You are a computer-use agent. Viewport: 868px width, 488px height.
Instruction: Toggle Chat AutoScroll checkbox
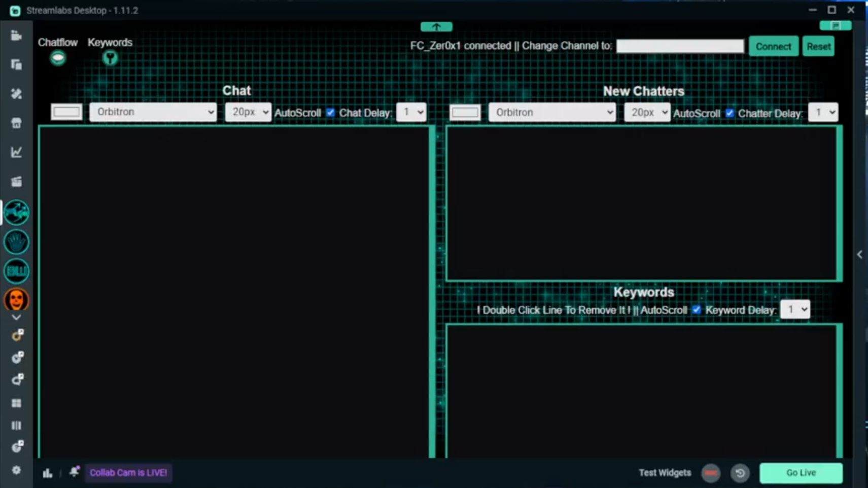331,113
